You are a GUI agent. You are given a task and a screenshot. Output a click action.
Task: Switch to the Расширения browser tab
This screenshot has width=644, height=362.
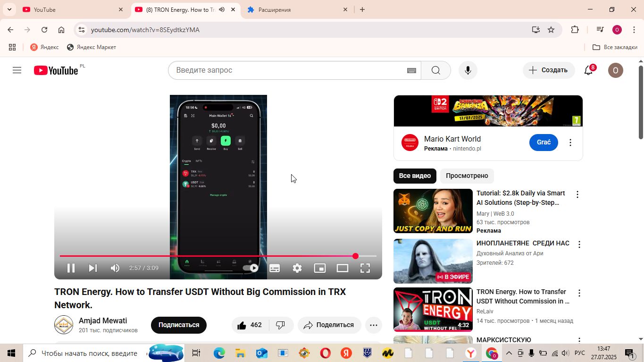tap(297, 9)
